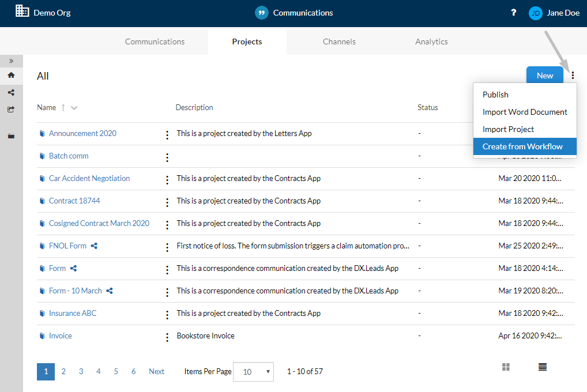Image resolution: width=587 pixels, height=392 pixels.
Task: Open the share icon in the sidebar
Action: (11, 92)
